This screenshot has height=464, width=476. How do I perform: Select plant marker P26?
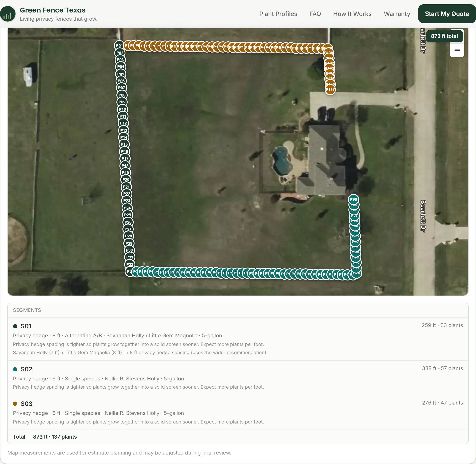click(128, 222)
